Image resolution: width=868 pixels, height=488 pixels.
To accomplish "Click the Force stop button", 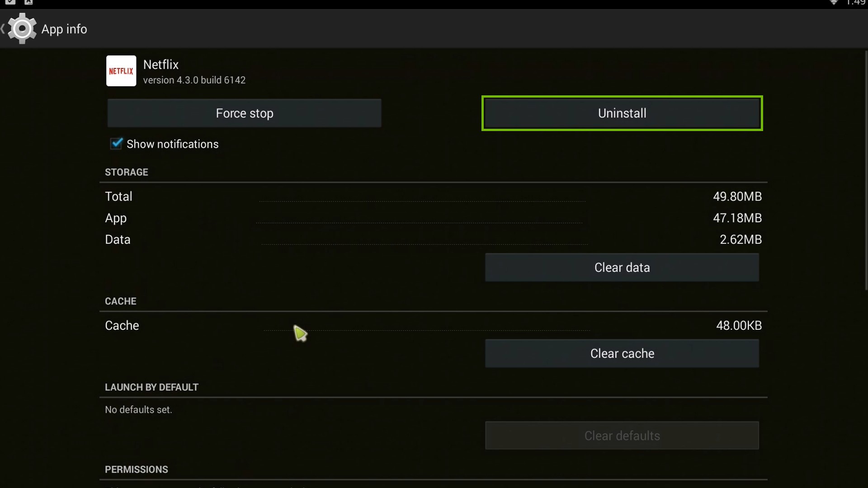I will 244,113.
